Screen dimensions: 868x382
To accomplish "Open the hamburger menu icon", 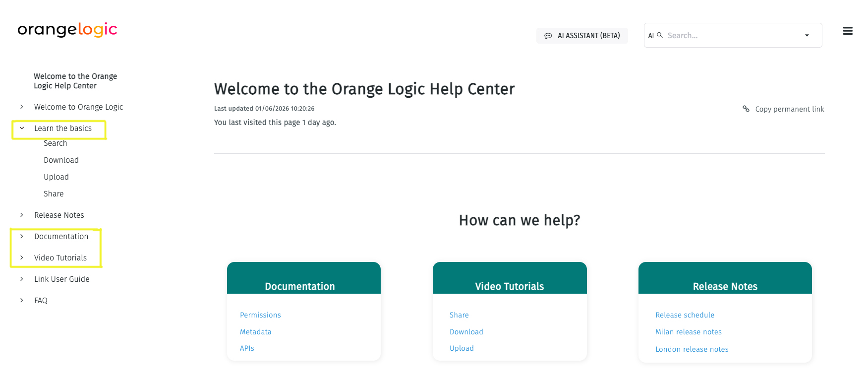I will 848,31.
